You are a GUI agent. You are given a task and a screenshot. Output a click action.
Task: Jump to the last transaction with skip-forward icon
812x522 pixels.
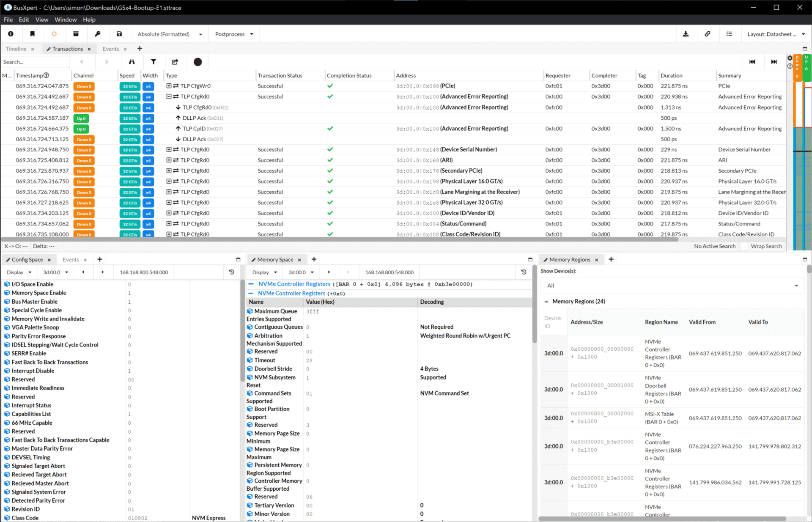[x=774, y=62]
